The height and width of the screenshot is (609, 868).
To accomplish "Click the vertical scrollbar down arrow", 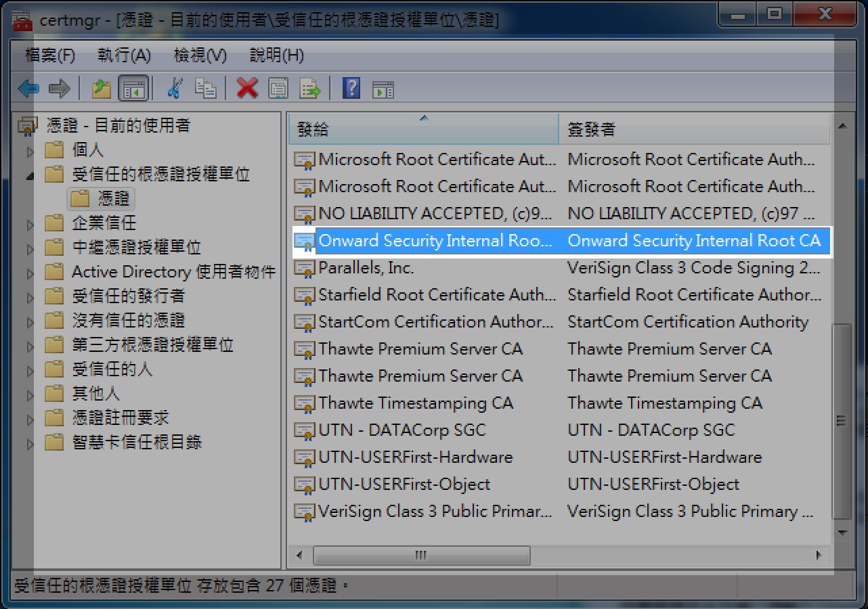I will click(x=842, y=533).
